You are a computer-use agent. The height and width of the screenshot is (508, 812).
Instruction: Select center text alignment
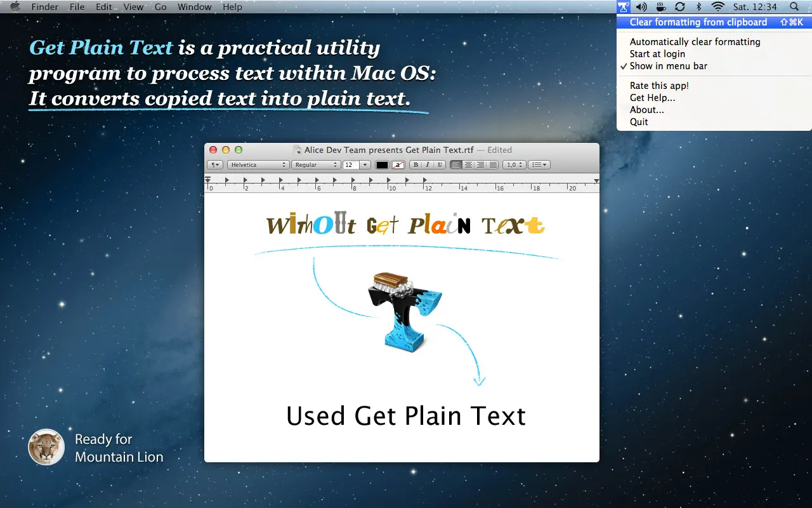tap(468, 164)
